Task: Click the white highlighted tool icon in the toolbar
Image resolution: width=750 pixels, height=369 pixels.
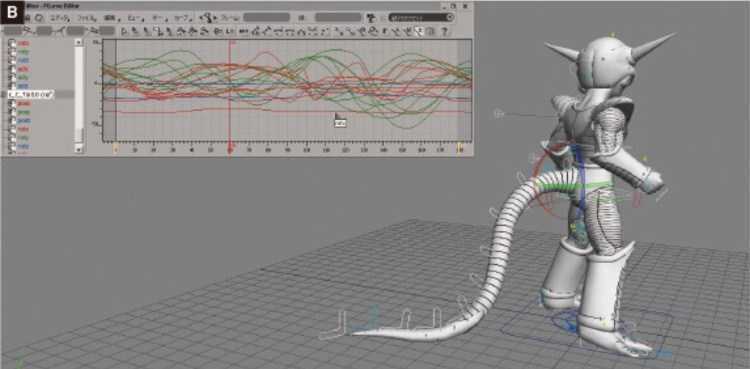Action: 419,32
